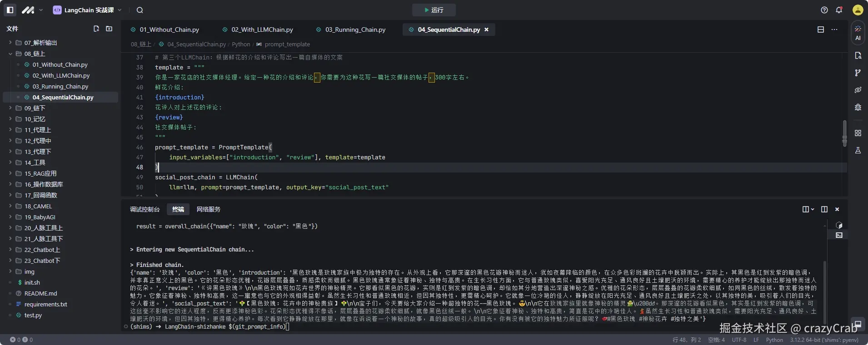Click the search icon in top bar
Image resolution: width=868 pixels, height=345 pixels.
click(140, 10)
